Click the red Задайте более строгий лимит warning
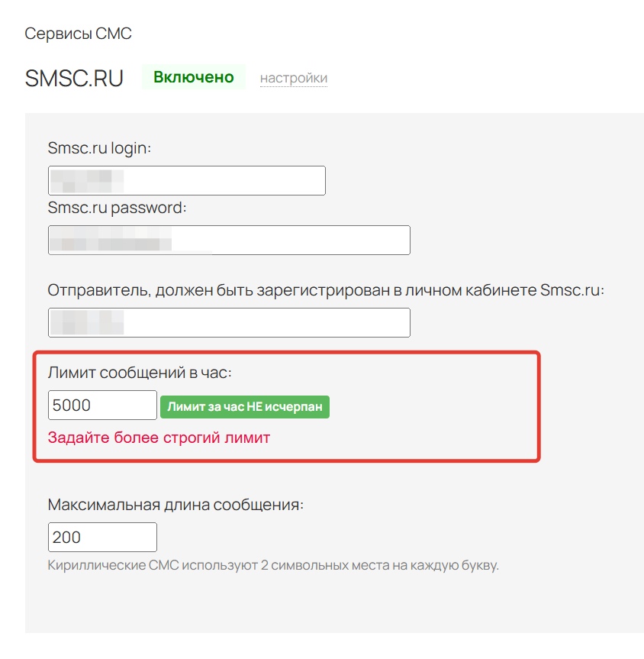644x659 pixels. [159, 438]
